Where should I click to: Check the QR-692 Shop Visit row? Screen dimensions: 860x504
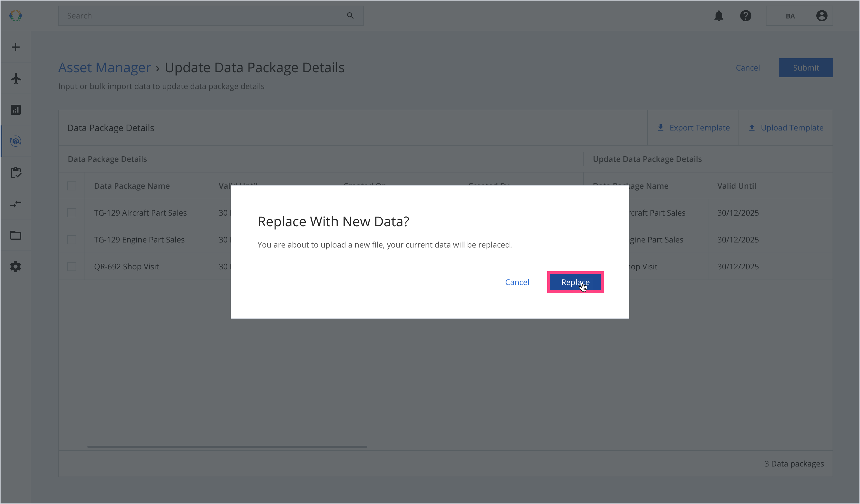[x=72, y=267]
